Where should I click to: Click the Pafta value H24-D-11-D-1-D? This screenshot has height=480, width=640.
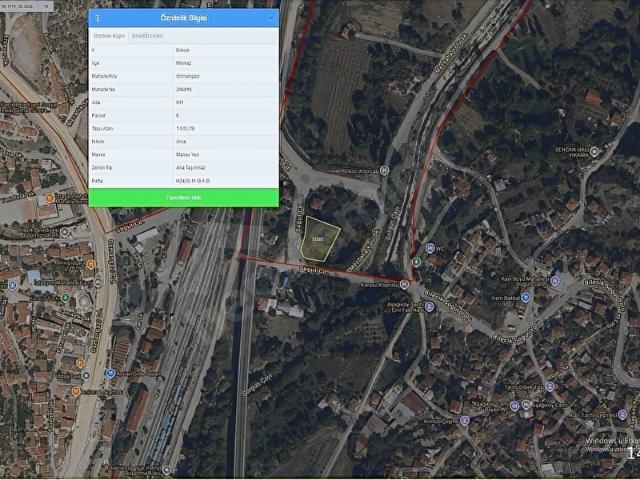tap(193, 180)
